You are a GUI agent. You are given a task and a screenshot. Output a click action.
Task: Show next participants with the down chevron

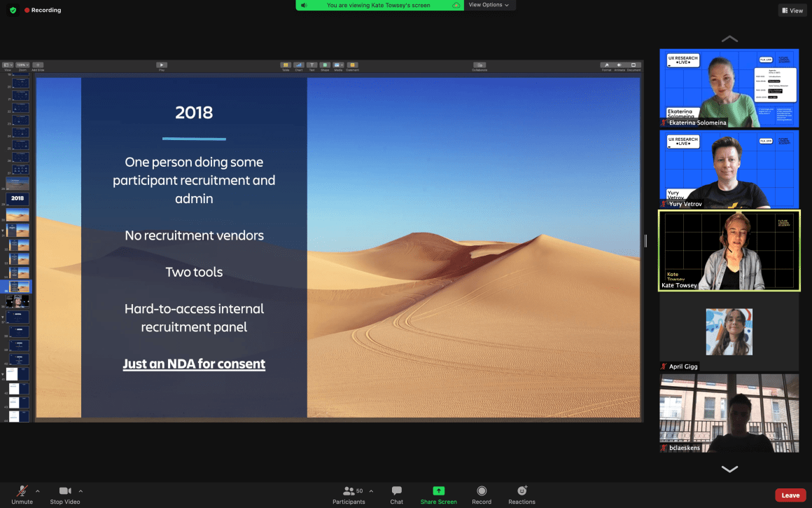(x=729, y=469)
